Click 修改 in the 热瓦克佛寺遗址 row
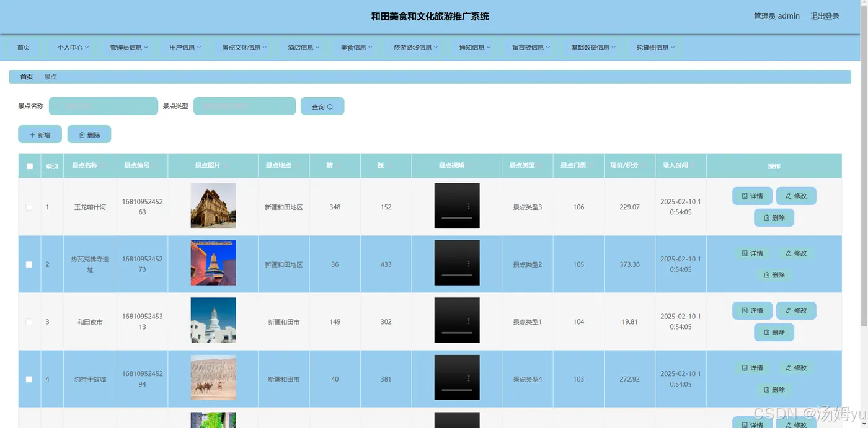 (x=796, y=253)
